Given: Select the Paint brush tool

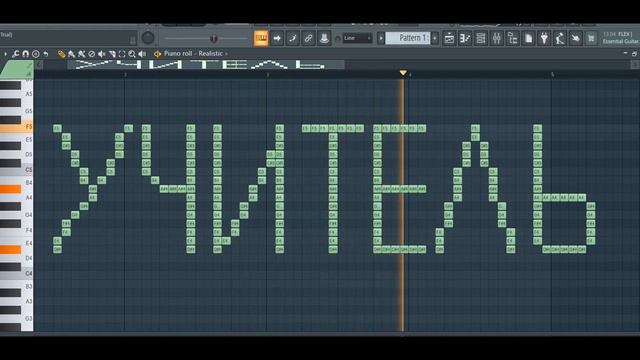Looking at the screenshot, I should [x=71, y=54].
